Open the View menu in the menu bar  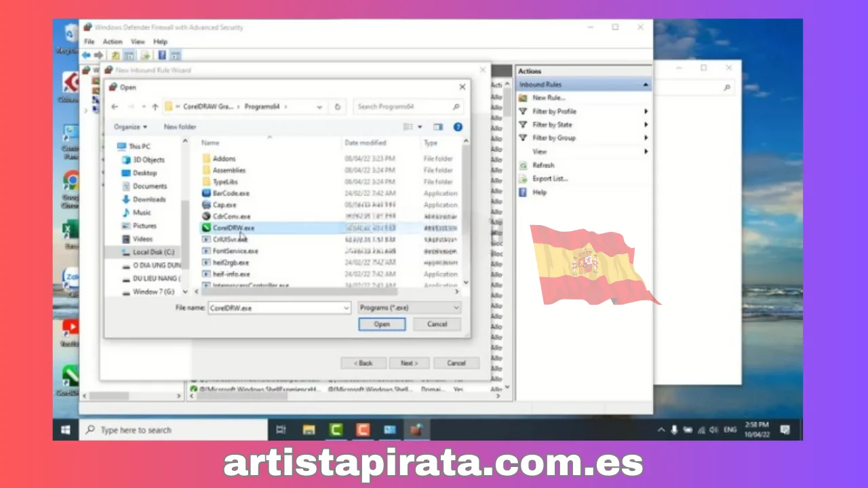click(138, 41)
